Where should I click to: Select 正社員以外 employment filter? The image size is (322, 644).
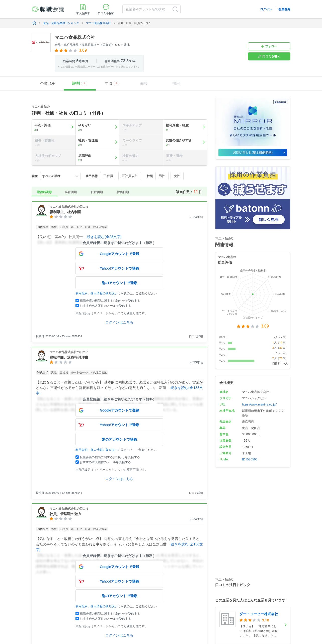pyautogui.click(x=130, y=176)
